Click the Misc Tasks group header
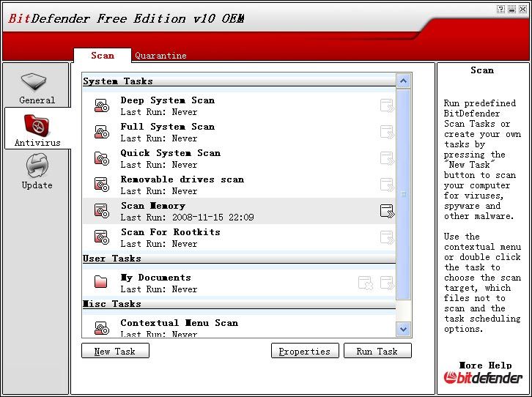532x397 pixels. tap(239, 304)
